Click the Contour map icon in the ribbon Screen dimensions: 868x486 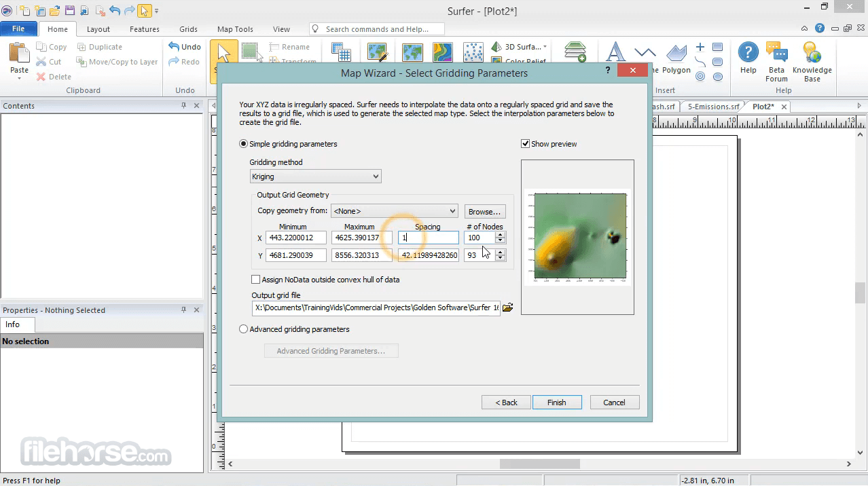(x=442, y=52)
